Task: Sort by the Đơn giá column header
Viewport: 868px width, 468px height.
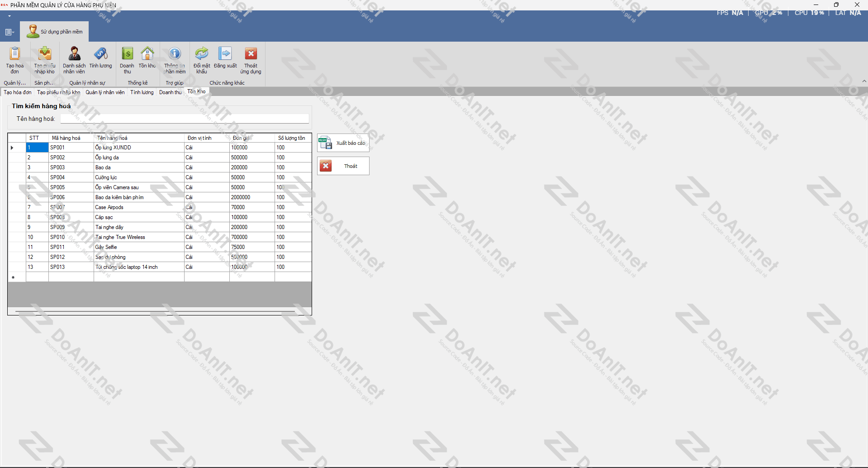Action: point(252,138)
